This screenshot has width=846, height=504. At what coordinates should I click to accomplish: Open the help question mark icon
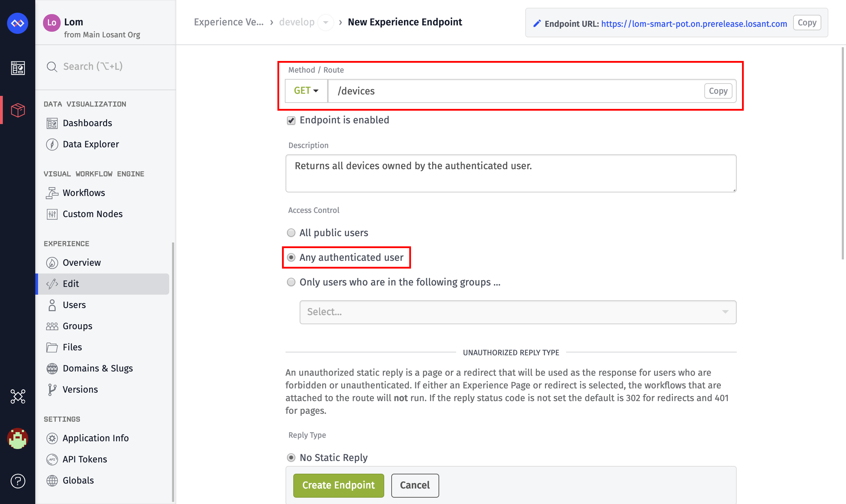18,481
